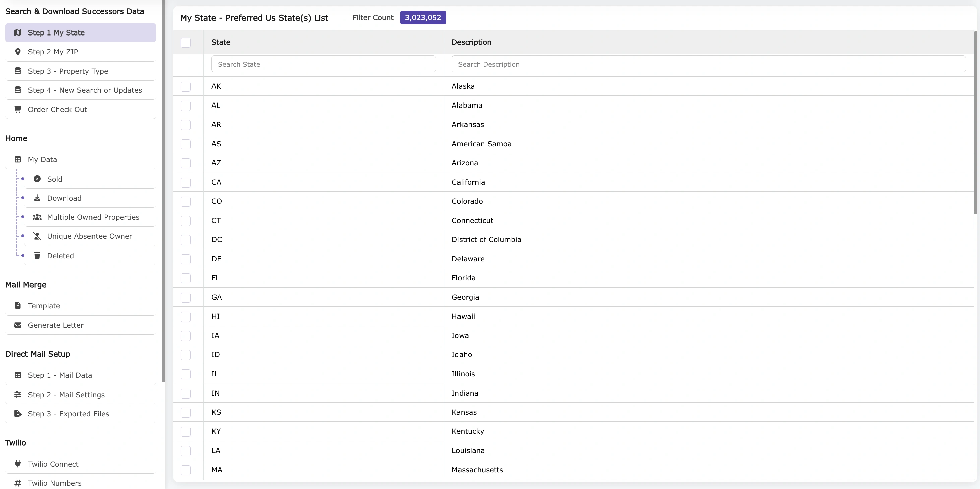The height and width of the screenshot is (489, 980).
Task: Enable the checkbox next to Illinois
Action: point(186,374)
